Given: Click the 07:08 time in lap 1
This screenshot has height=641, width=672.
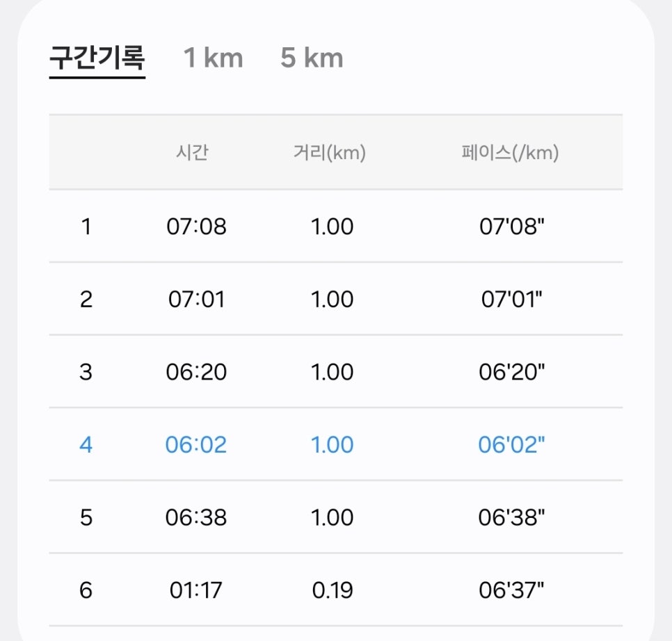Looking at the screenshot, I should [x=196, y=226].
